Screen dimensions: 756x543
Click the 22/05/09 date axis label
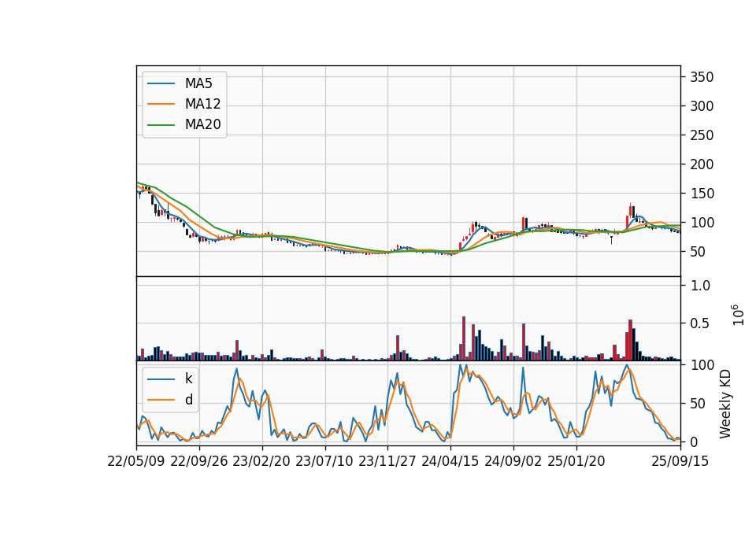coord(136,461)
